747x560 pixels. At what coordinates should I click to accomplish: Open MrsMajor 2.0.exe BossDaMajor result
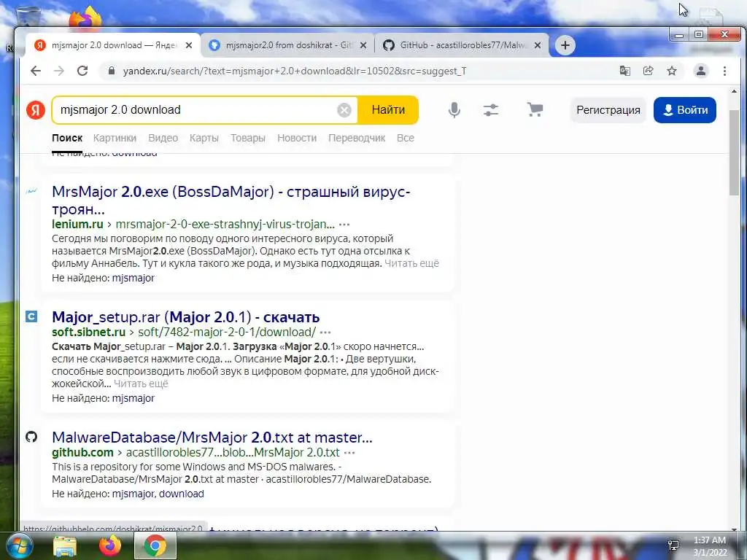231,200
